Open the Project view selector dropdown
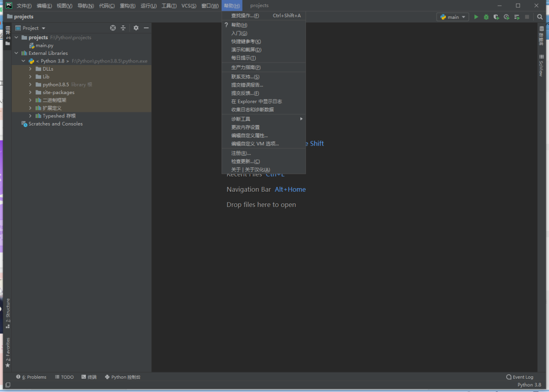 click(30, 28)
